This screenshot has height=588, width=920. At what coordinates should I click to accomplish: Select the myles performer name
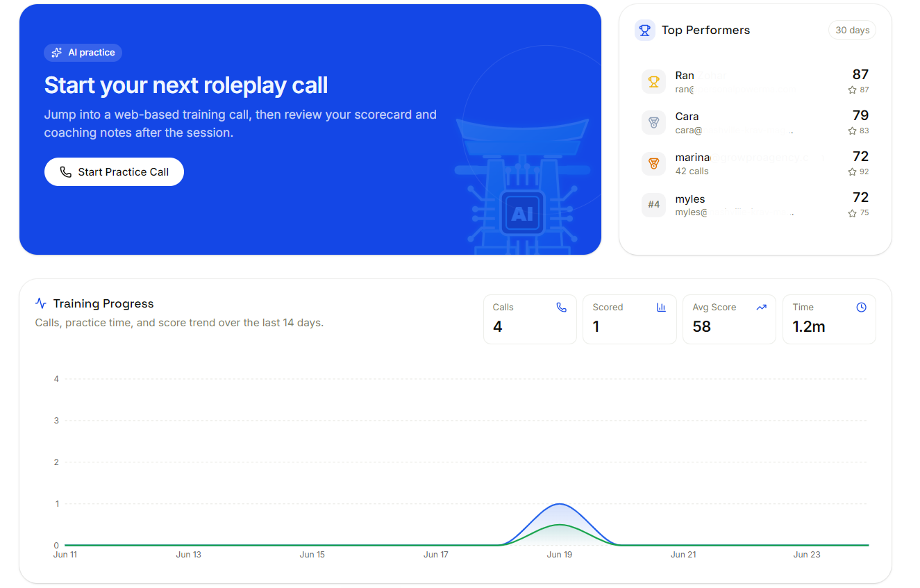(690, 199)
